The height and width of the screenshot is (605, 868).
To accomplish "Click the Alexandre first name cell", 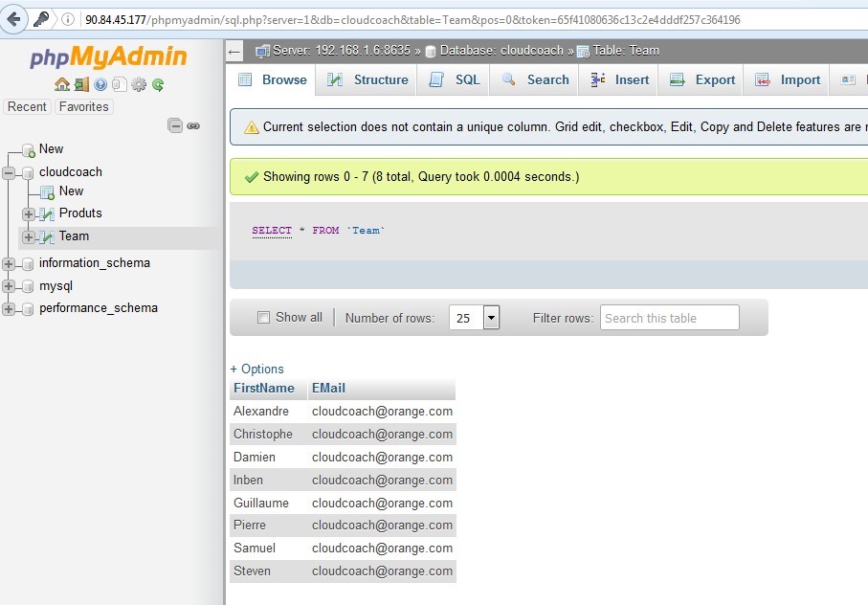I will [x=269, y=412].
